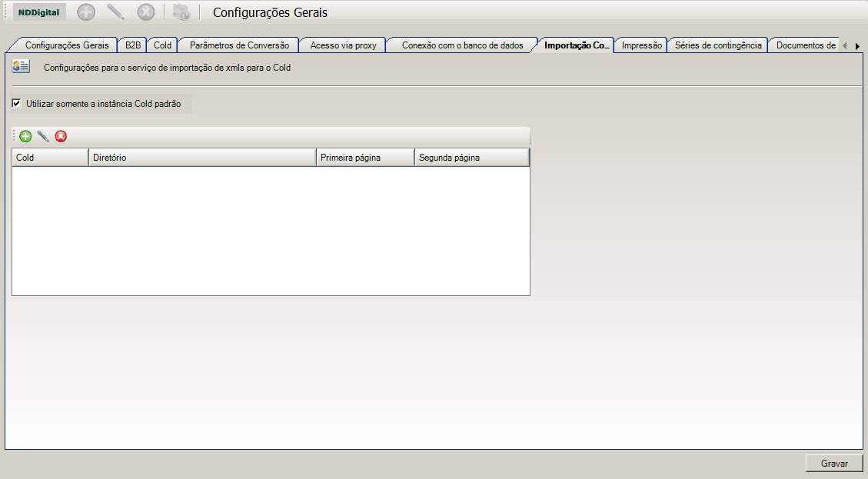The height and width of the screenshot is (479, 868).
Task: Click the Cold import settings description icon
Action: [x=21, y=67]
